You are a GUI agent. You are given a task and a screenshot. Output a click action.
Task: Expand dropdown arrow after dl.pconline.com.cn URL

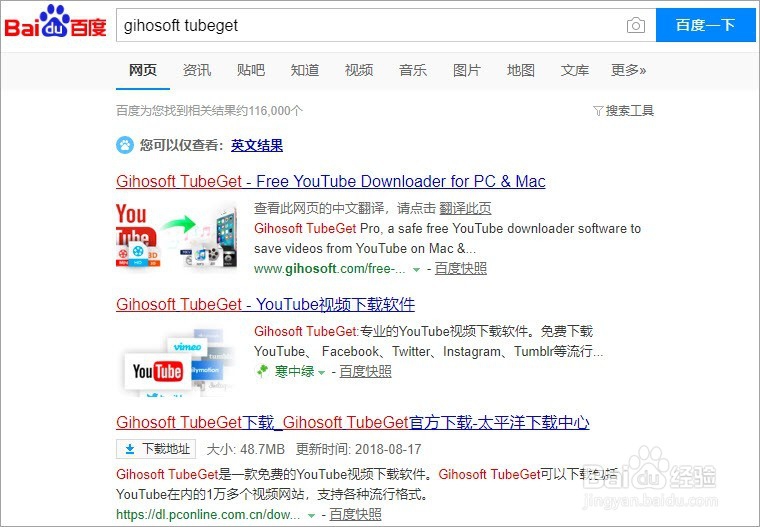pos(311,515)
